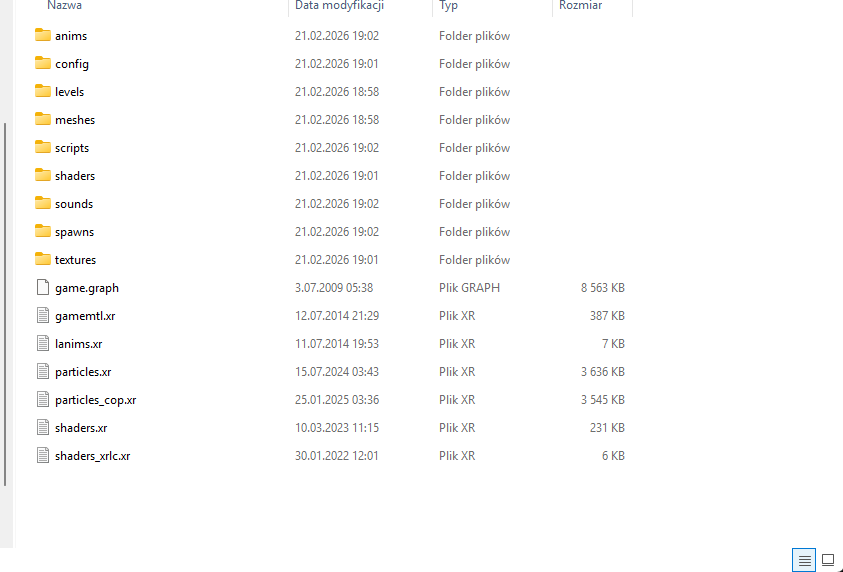Image resolution: width=843 pixels, height=572 pixels.
Task: Select the lanims.xr file name
Action: point(77,344)
